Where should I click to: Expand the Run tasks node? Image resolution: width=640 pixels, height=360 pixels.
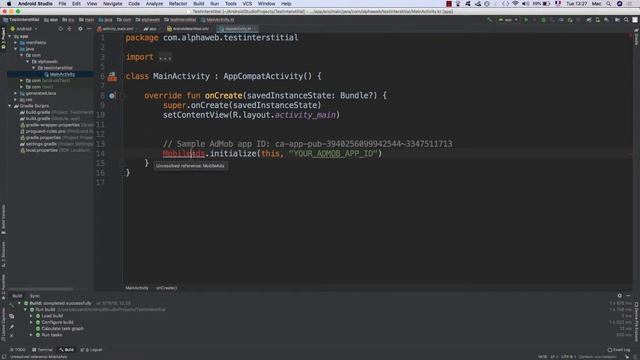click(31, 335)
